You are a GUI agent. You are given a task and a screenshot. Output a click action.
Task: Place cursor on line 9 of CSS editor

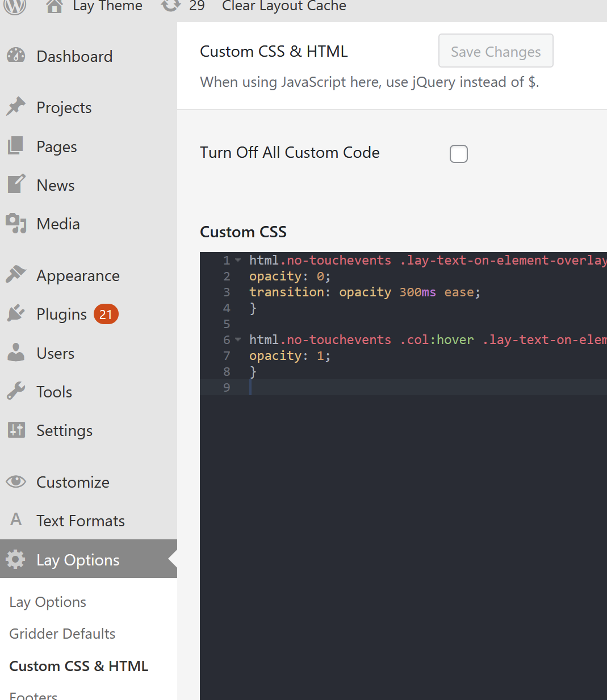click(397, 387)
